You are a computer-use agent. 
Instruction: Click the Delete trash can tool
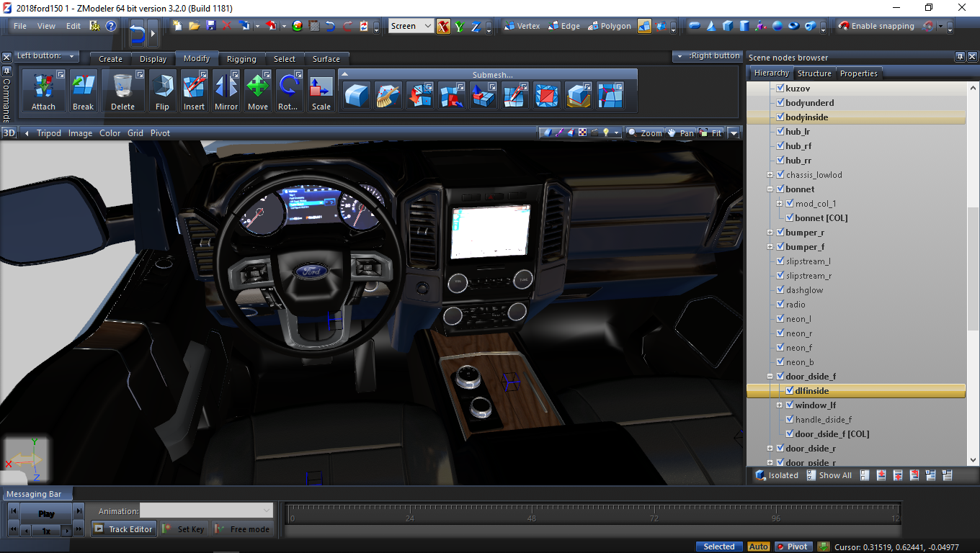(x=122, y=90)
